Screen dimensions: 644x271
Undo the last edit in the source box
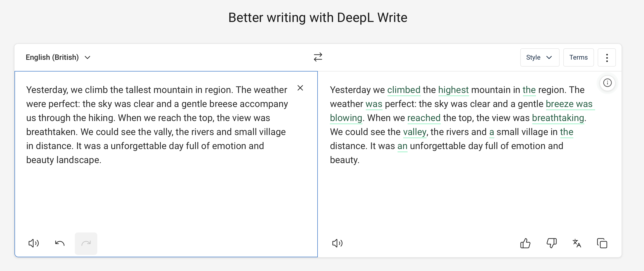tap(60, 243)
